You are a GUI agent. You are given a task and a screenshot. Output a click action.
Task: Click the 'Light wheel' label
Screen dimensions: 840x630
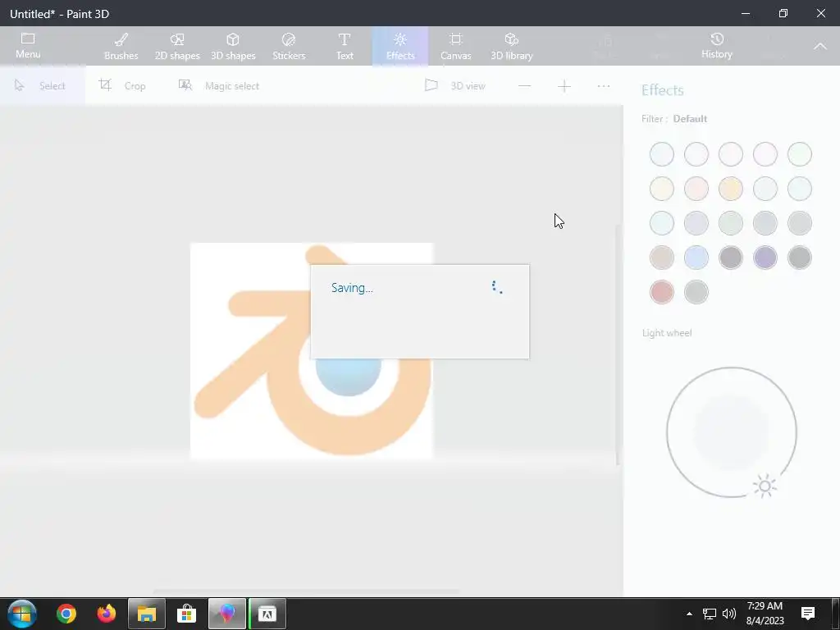[x=667, y=333]
